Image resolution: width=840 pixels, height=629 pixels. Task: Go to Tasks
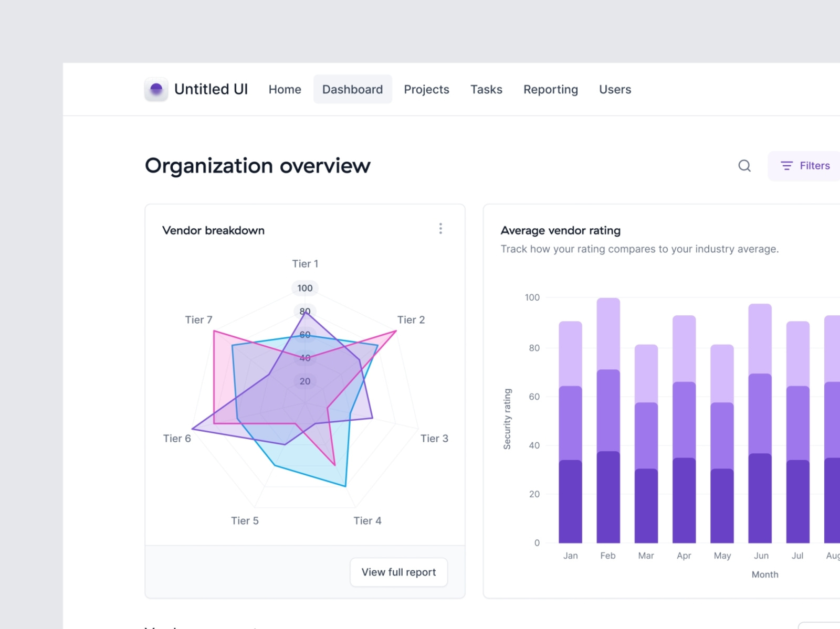click(486, 89)
